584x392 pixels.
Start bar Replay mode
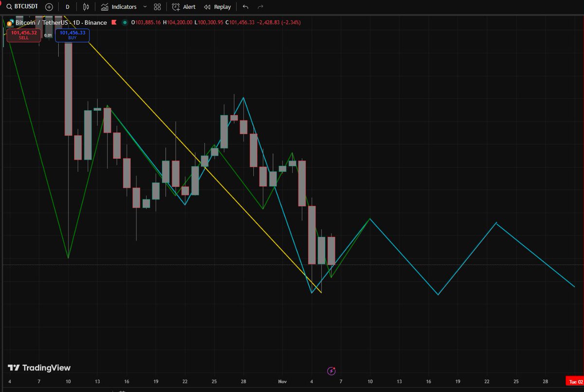(x=217, y=7)
